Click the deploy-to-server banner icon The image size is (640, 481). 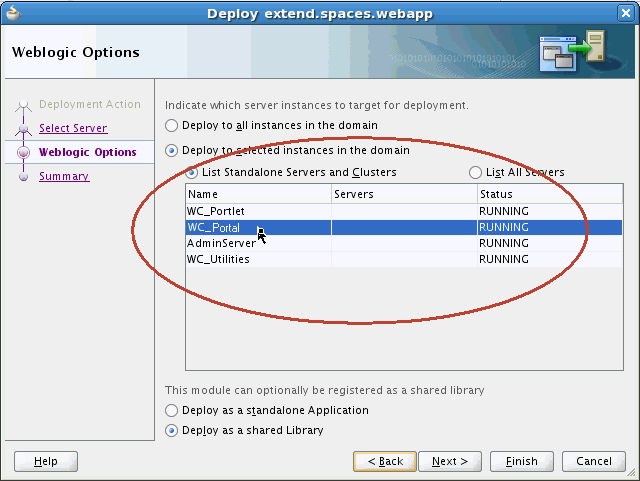[572, 50]
